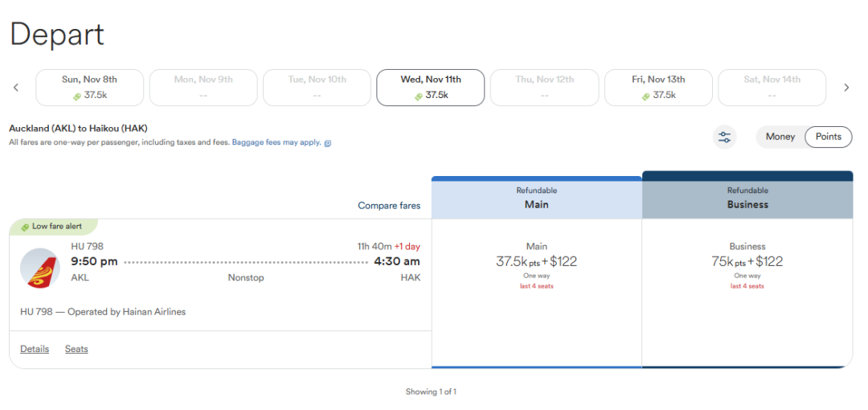This screenshot has width=868, height=410.
Task: Click 'Auckland (AKL) to Haikou (HAK)' heading
Action: (x=78, y=129)
